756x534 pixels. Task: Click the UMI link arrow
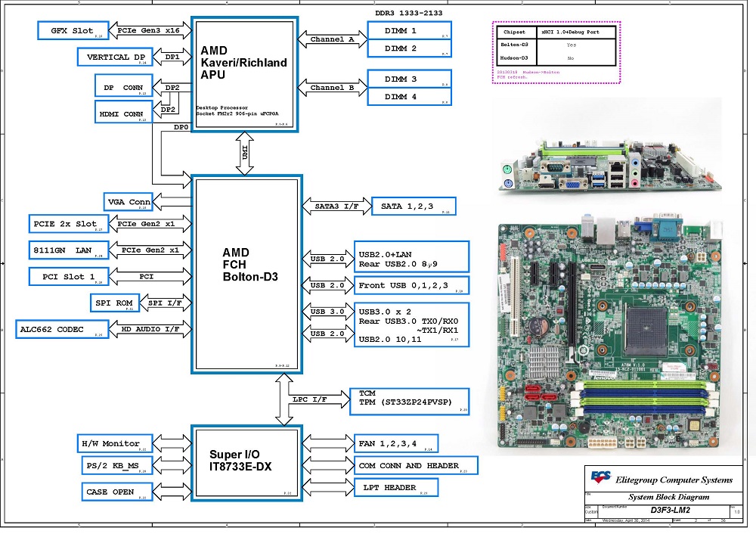[245, 153]
